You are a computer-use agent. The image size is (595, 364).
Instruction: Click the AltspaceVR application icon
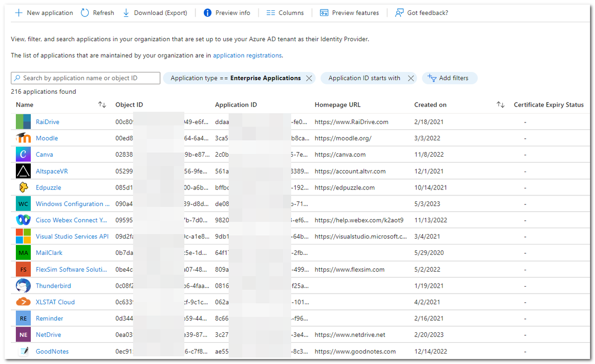23,171
